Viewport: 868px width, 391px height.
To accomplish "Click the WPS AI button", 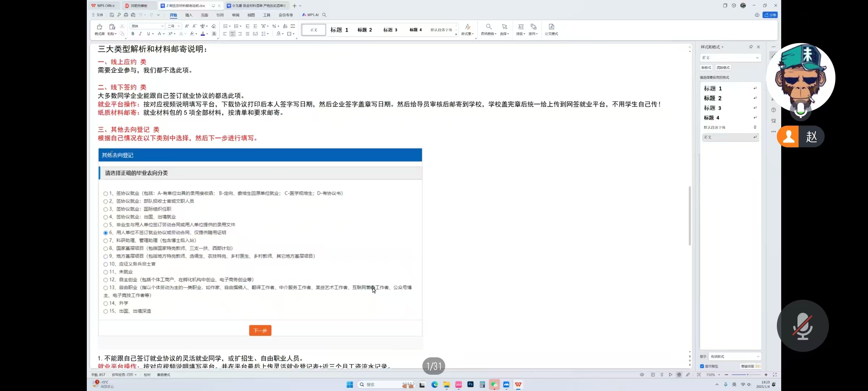I will [x=311, y=15].
